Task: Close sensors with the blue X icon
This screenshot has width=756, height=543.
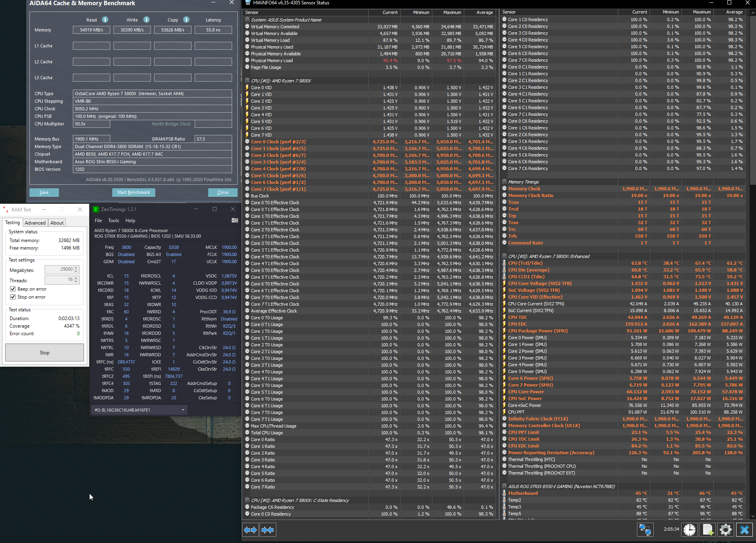Action: point(744,529)
